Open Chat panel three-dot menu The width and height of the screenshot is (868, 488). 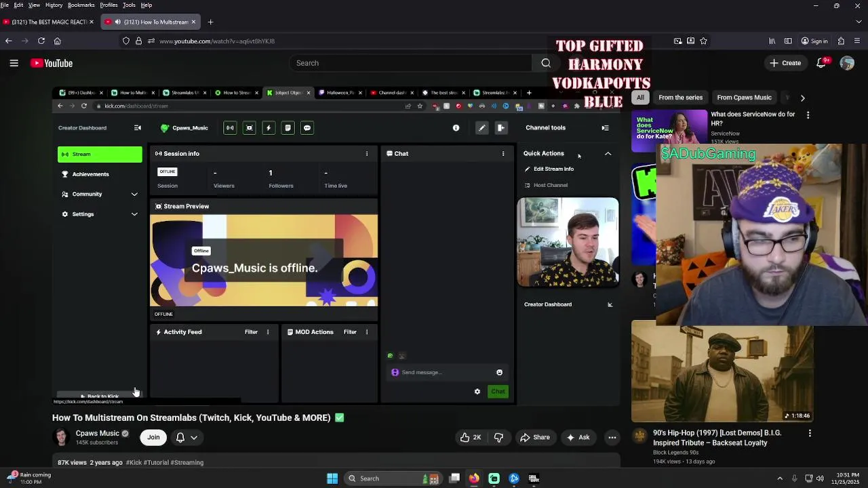coord(503,154)
